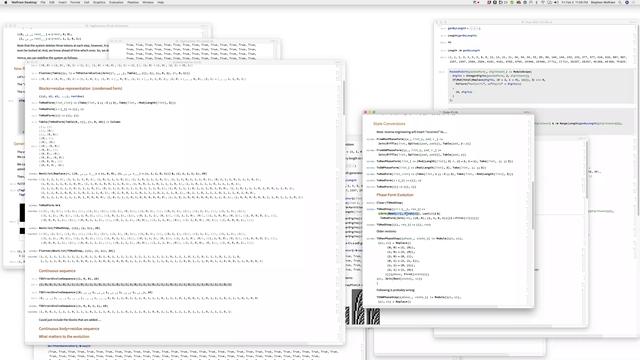Open the Palettes menu

133,2
